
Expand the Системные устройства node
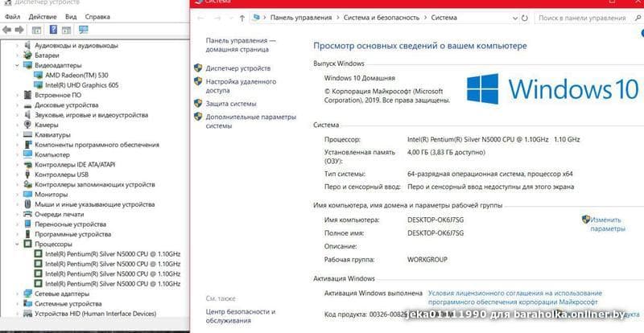(x=17, y=304)
